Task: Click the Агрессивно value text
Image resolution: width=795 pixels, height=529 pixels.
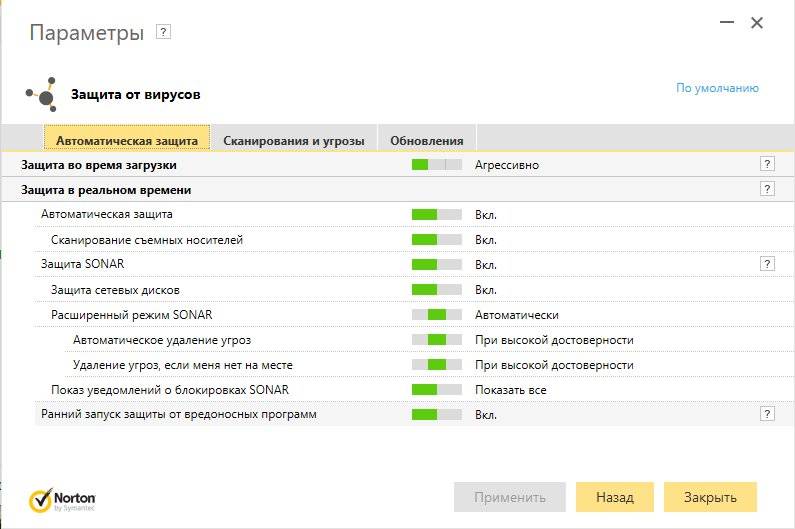Action: (x=507, y=165)
